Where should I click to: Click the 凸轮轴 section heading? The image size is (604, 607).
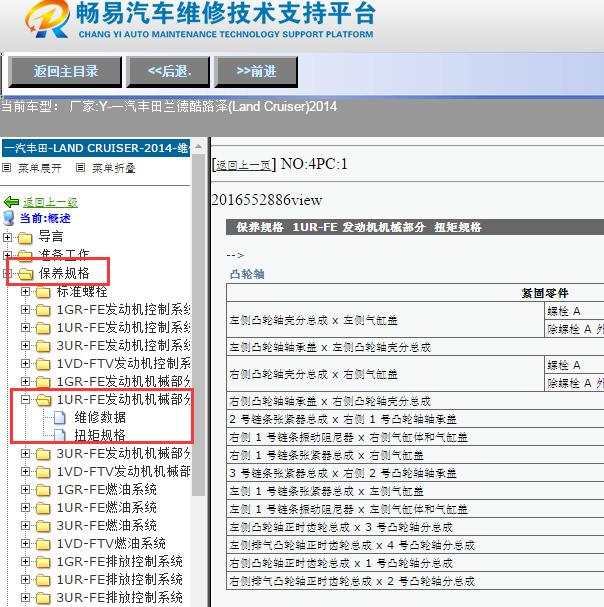[x=247, y=274]
